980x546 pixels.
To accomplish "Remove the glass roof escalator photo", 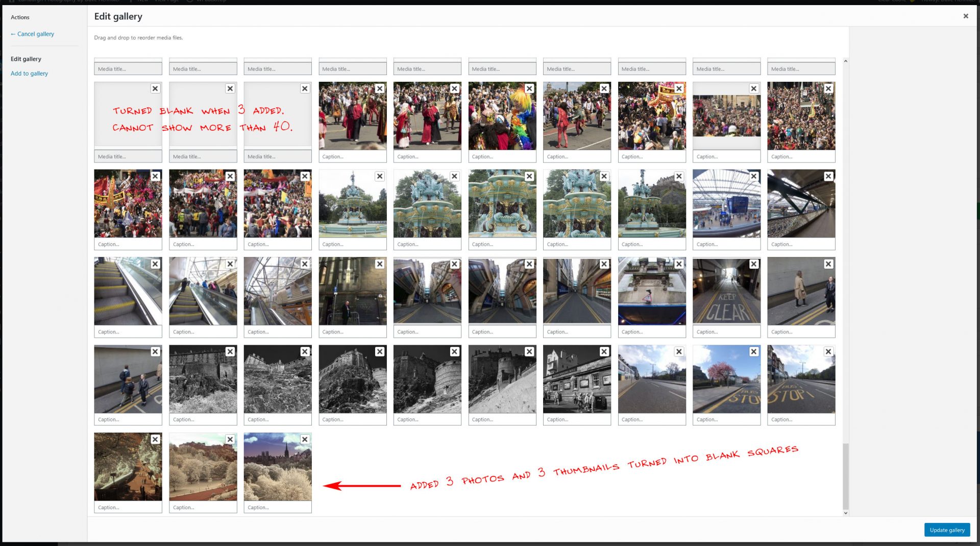I will point(305,264).
